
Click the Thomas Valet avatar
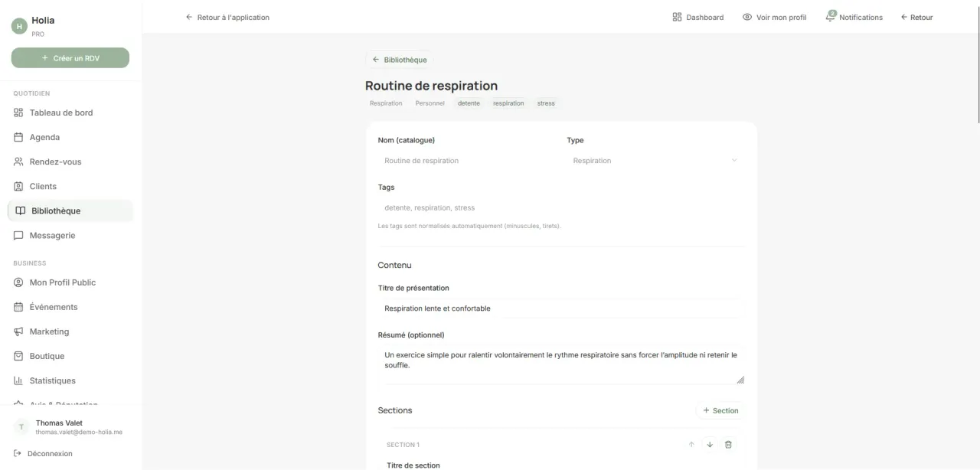[21, 427]
